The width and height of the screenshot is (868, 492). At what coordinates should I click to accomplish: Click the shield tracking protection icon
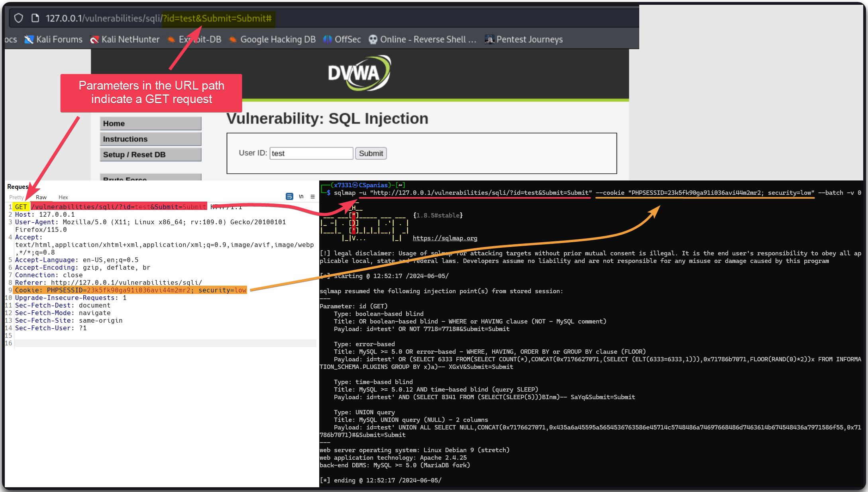pos(18,18)
